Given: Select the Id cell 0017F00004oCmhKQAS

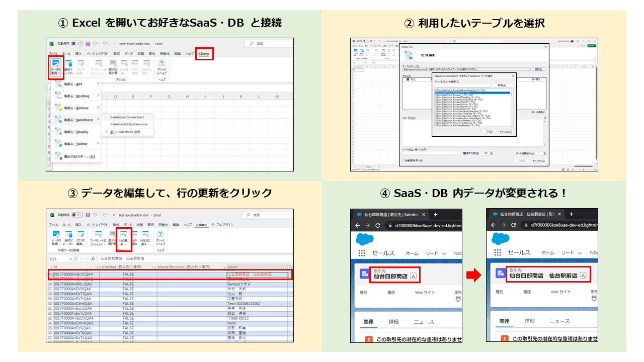Looking at the screenshot, I should (75, 323).
